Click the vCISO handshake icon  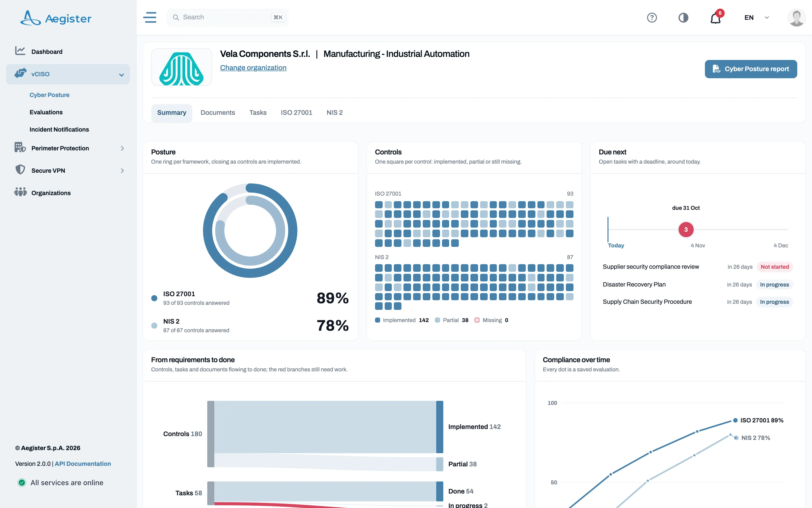pos(21,73)
